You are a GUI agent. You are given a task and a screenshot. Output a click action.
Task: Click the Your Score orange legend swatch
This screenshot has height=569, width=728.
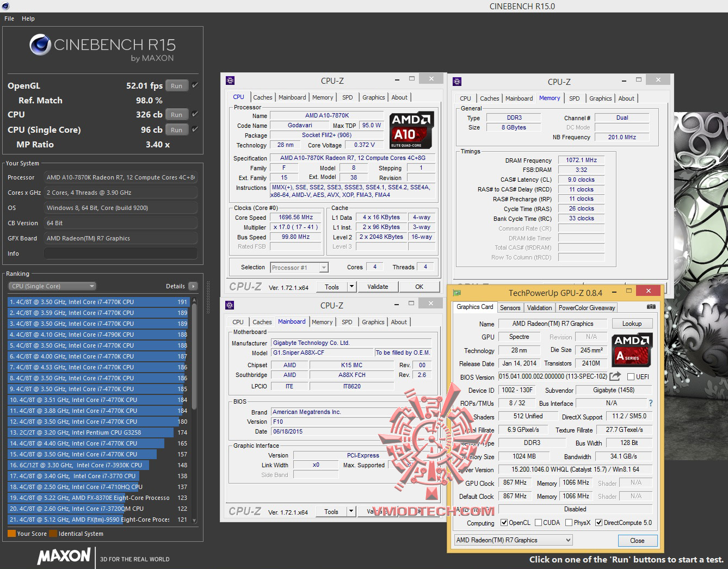11,534
